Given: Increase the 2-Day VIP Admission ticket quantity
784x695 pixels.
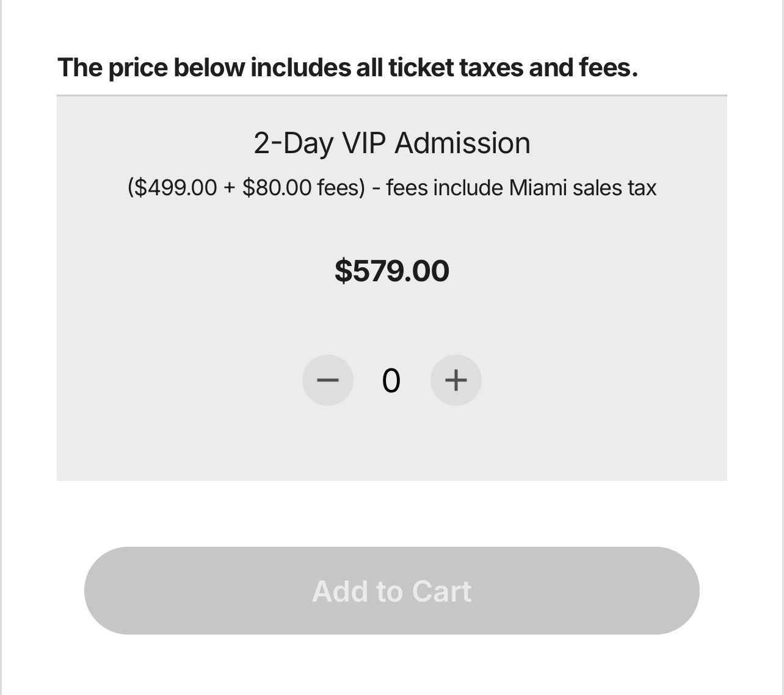Looking at the screenshot, I should tap(456, 380).
